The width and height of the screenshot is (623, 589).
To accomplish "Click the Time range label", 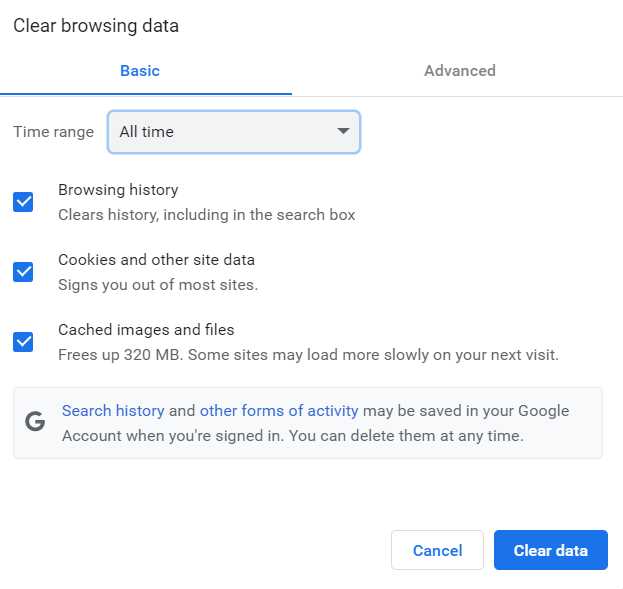I will (x=53, y=132).
